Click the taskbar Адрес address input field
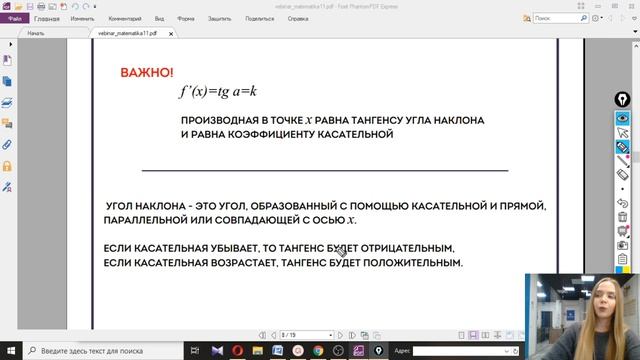The height and width of the screenshot is (360, 640). 457,351
